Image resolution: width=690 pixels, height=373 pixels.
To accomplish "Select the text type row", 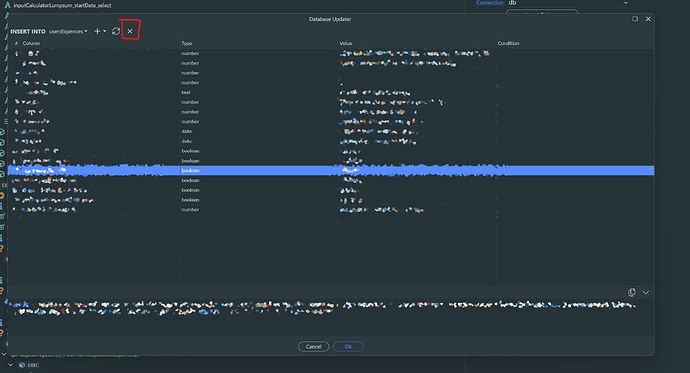I will point(331,92).
